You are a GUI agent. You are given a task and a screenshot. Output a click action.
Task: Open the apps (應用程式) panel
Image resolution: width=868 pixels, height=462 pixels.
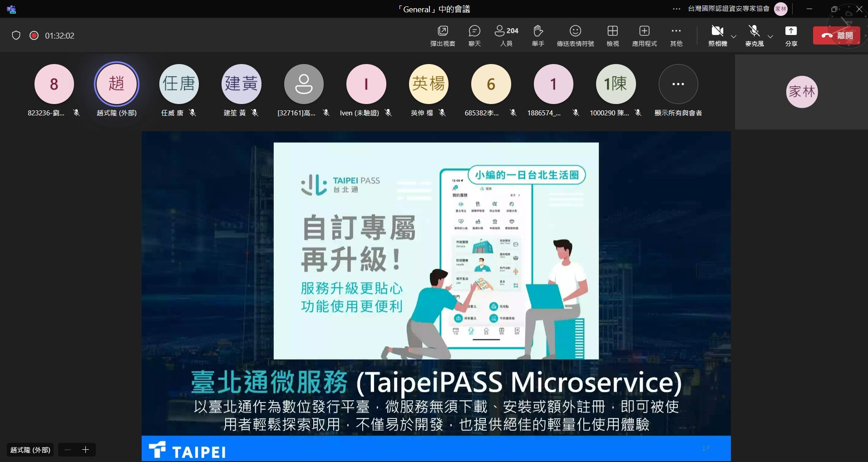click(x=644, y=35)
